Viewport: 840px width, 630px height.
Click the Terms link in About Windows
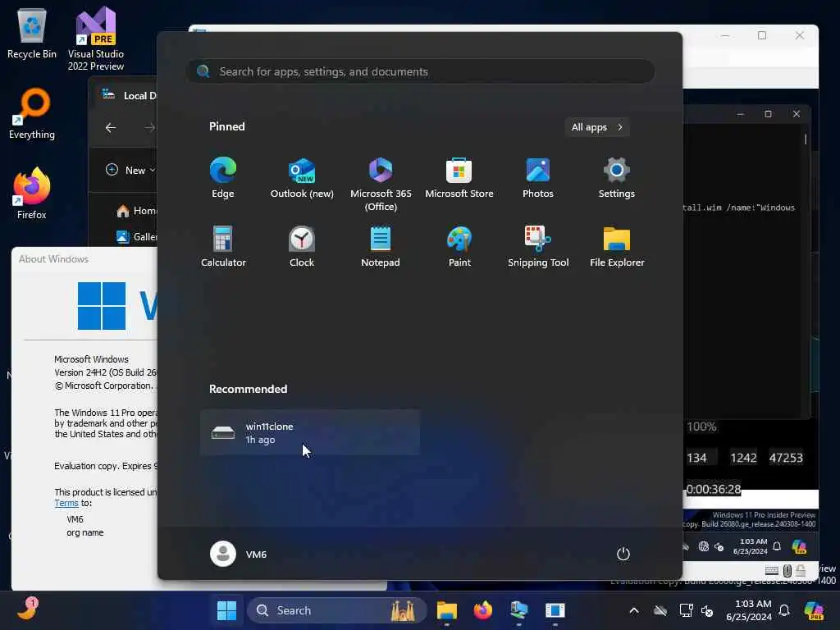(66, 503)
